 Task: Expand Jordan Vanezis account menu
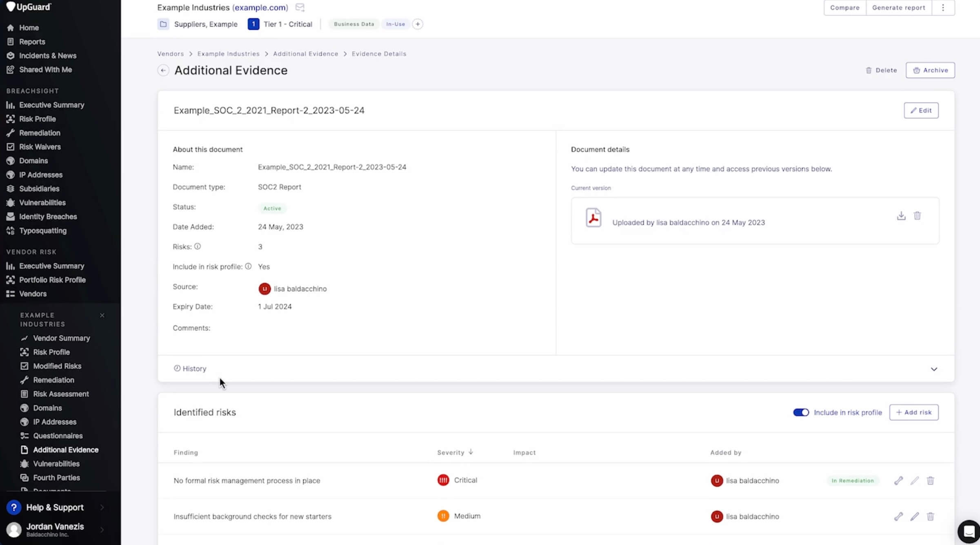click(x=102, y=530)
